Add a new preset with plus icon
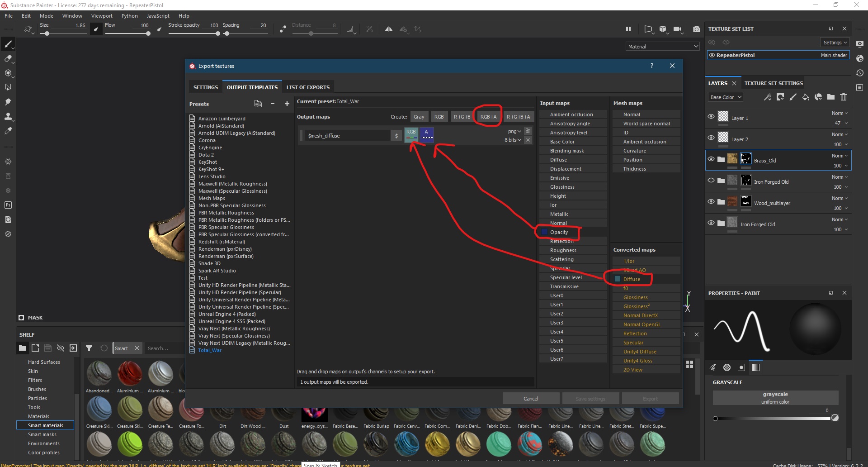Viewport: 868px width, 467px height. coord(287,104)
